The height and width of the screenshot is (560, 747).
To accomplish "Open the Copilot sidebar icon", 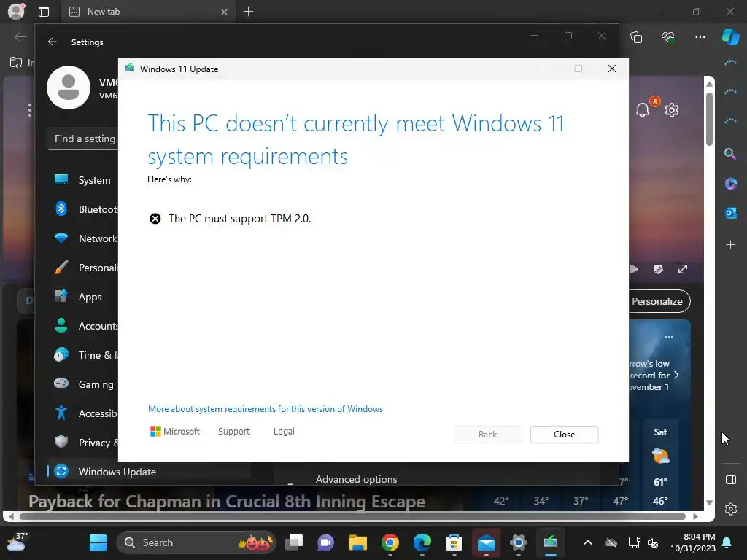I will [x=731, y=37].
